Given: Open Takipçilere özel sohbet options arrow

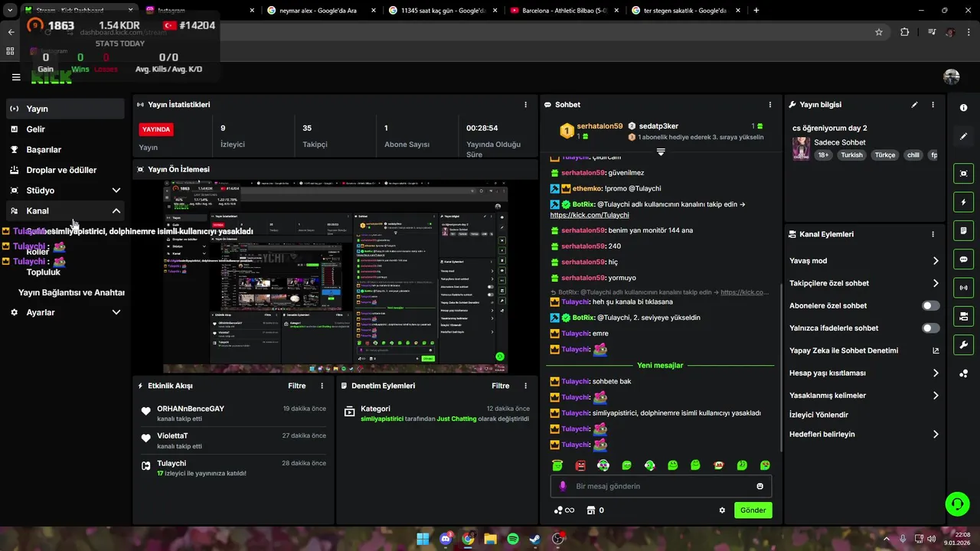Looking at the screenshot, I should click(x=935, y=283).
